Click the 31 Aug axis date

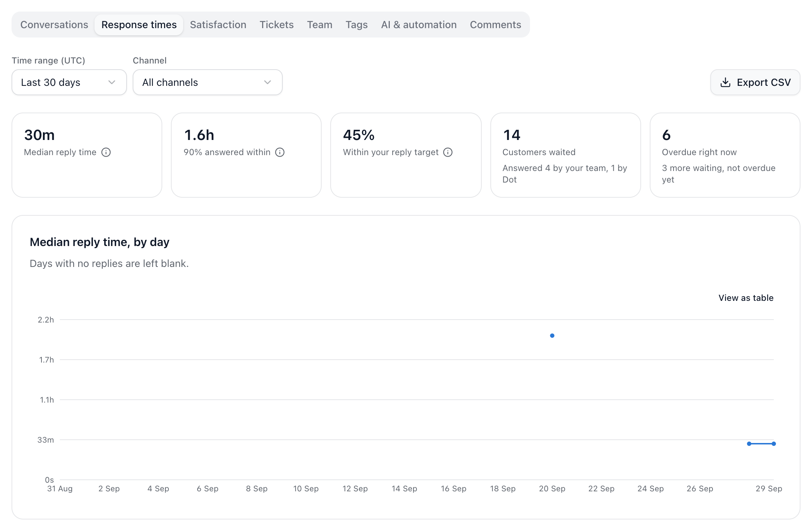pos(60,489)
